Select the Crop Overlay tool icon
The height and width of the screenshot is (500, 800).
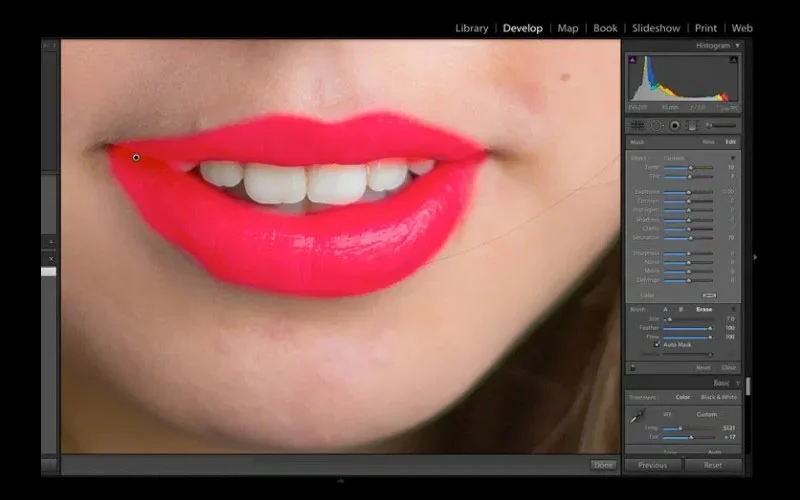point(637,125)
